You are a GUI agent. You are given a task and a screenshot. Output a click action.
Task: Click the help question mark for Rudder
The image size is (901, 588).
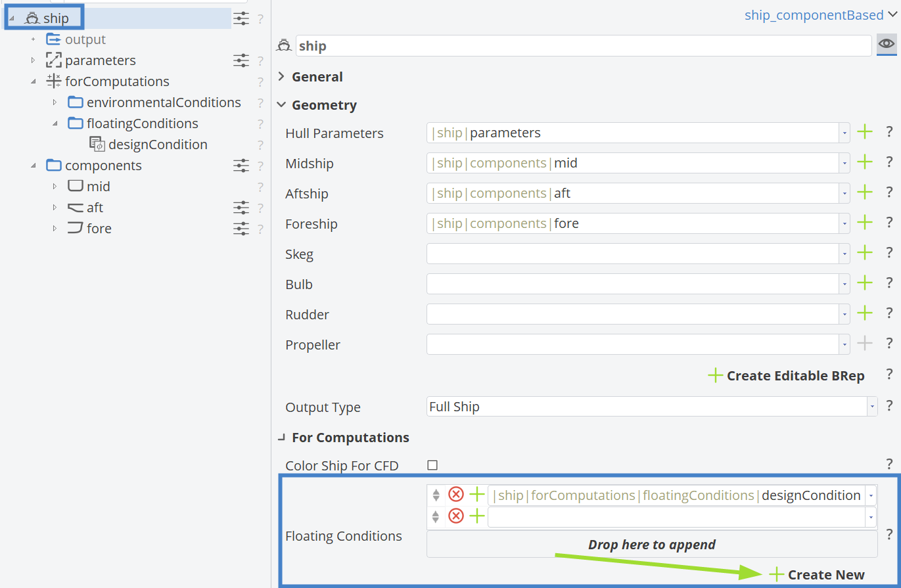(x=889, y=313)
